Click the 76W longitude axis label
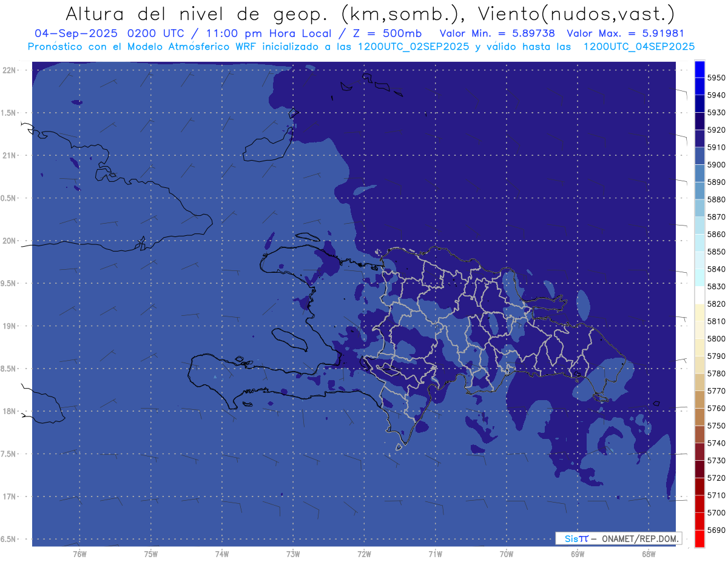The height and width of the screenshot is (562, 728). coord(79,554)
